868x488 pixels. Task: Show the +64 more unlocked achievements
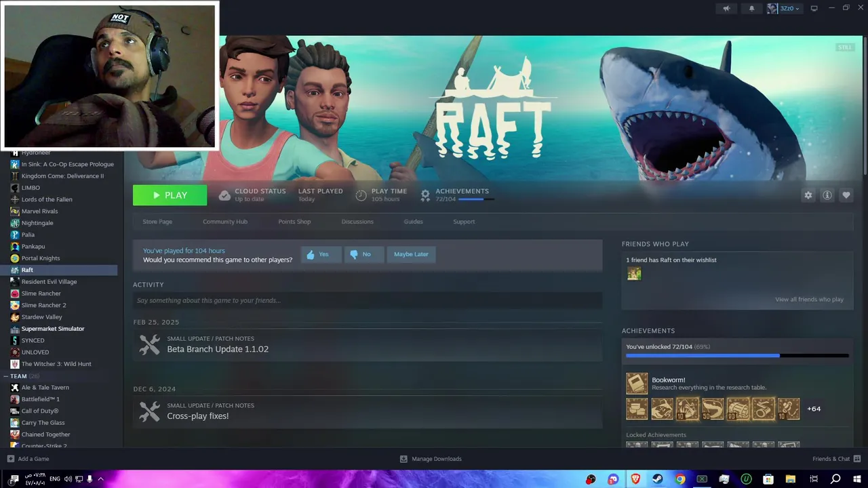coord(814,409)
